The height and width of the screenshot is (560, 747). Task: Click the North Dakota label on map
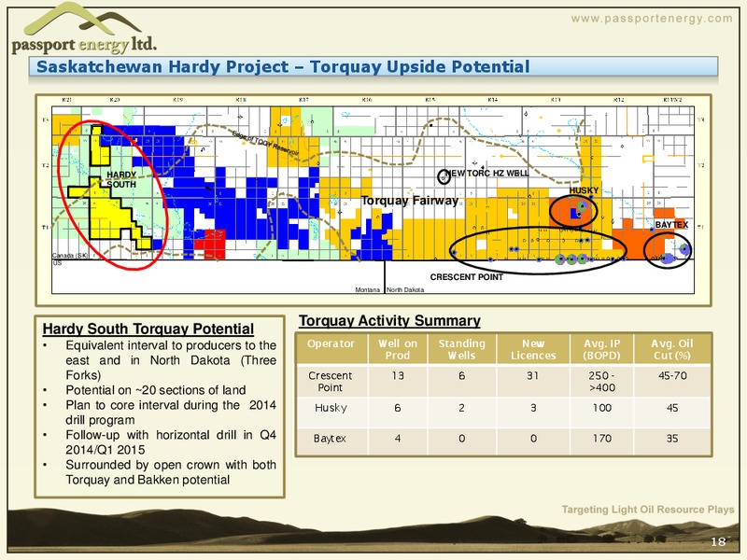click(405, 289)
